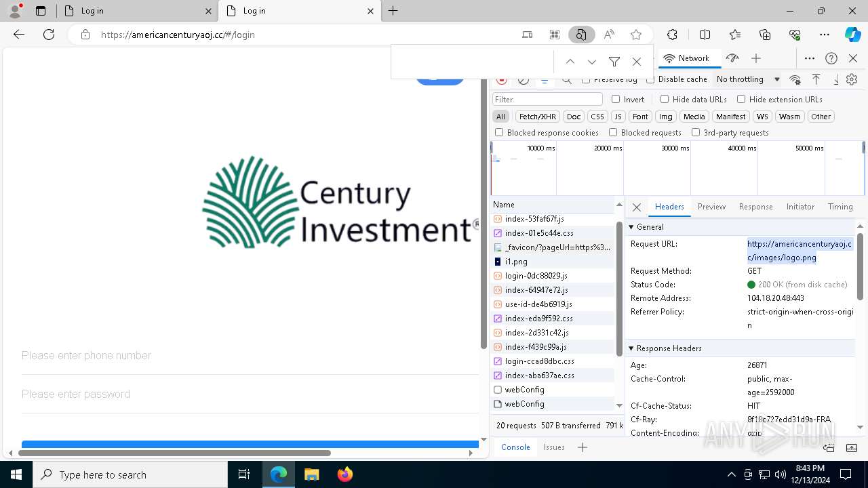Viewport: 868px width, 488px height.
Task: Select request login-0dc88029.js
Action: tap(552, 276)
